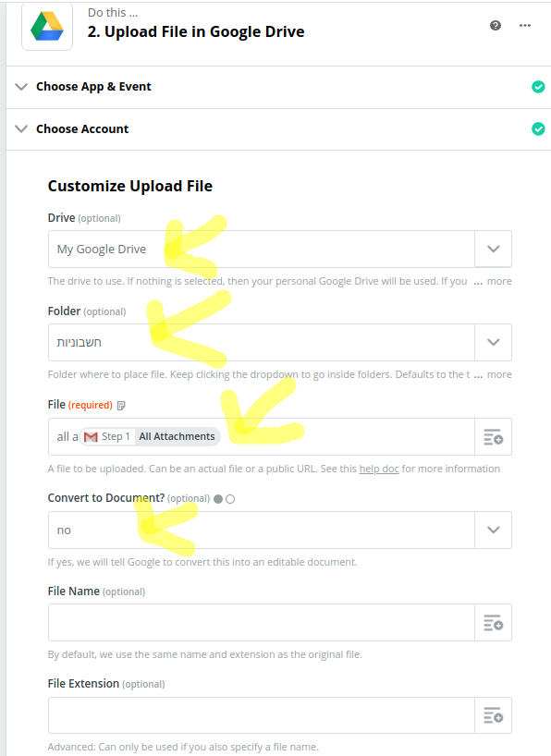
Task: Click the File Extension insert-data icon
Action: pyautogui.click(x=493, y=715)
